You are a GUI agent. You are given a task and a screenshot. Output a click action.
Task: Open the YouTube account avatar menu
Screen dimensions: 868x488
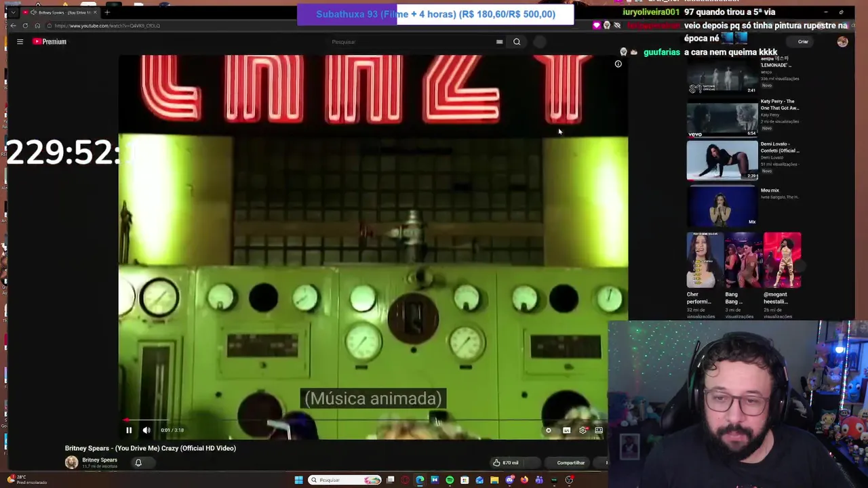842,42
